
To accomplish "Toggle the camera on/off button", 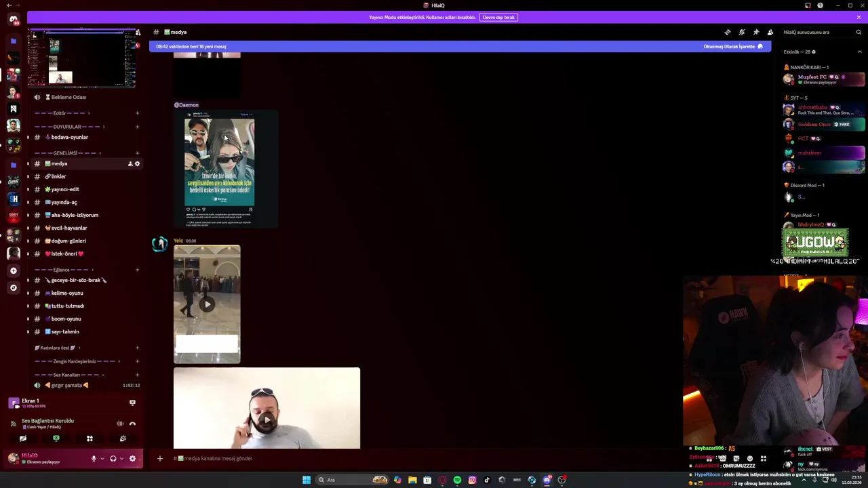I will pos(23,439).
